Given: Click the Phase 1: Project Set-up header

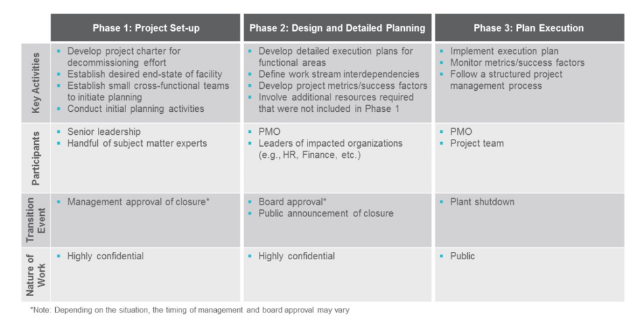Looking at the screenshot, I should coord(145,28).
